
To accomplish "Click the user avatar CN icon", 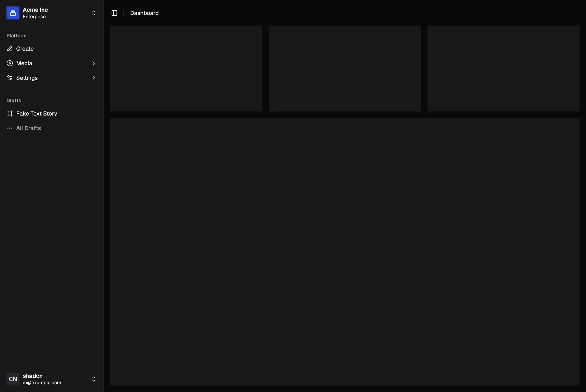I will 13,379.
